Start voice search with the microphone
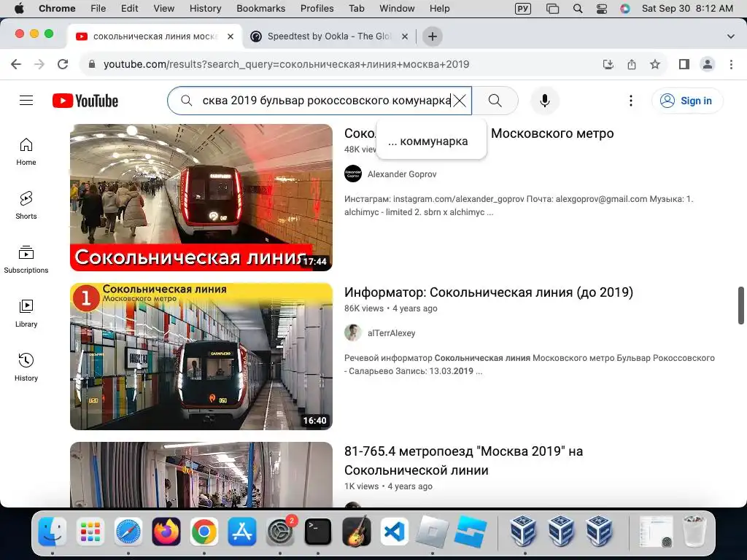 pos(544,101)
